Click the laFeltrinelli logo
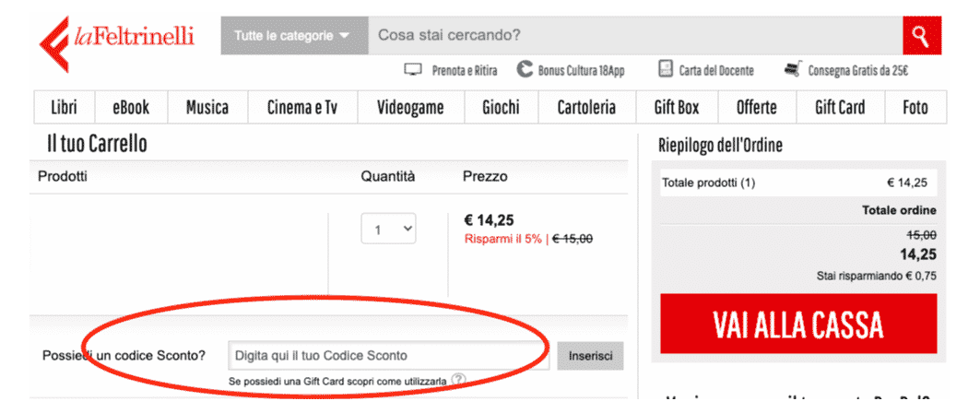980x413 pixels. point(117,41)
